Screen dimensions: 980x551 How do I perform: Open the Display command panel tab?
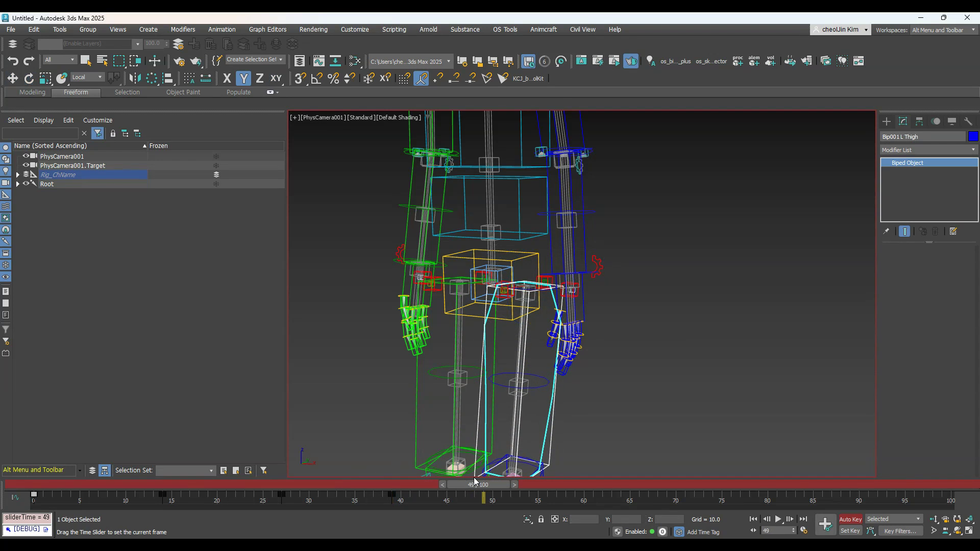point(952,121)
